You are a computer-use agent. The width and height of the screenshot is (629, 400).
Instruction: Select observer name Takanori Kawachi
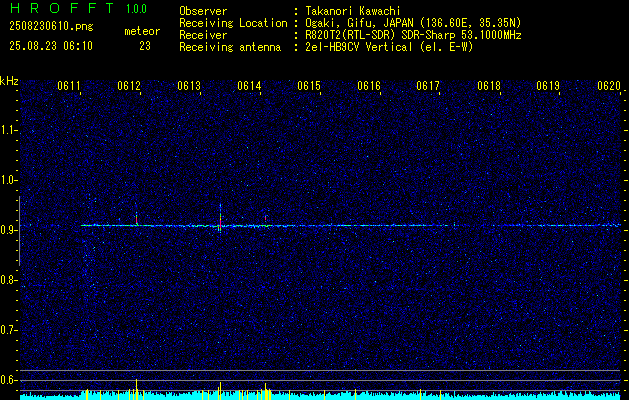pyautogui.click(x=351, y=11)
